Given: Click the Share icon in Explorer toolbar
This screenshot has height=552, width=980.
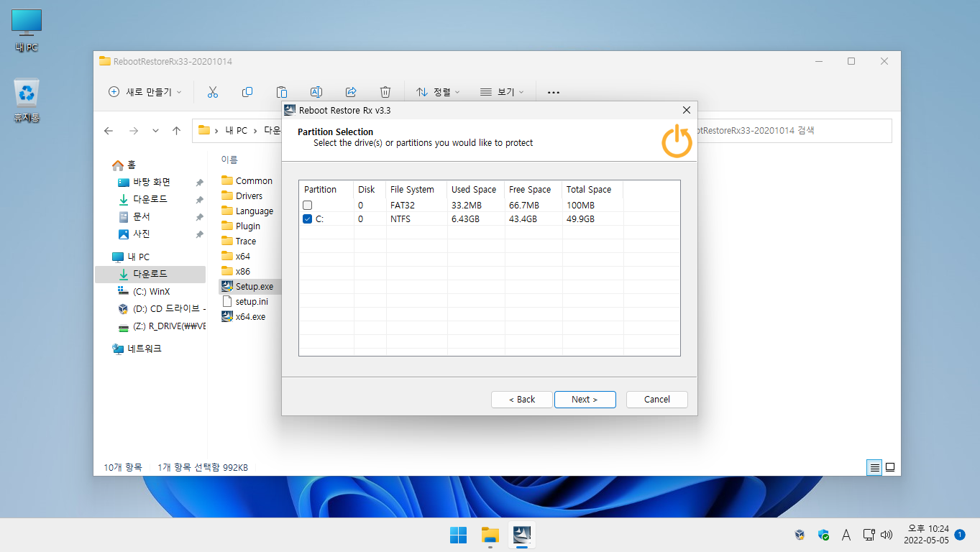Looking at the screenshot, I should pyautogui.click(x=351, y=92).
